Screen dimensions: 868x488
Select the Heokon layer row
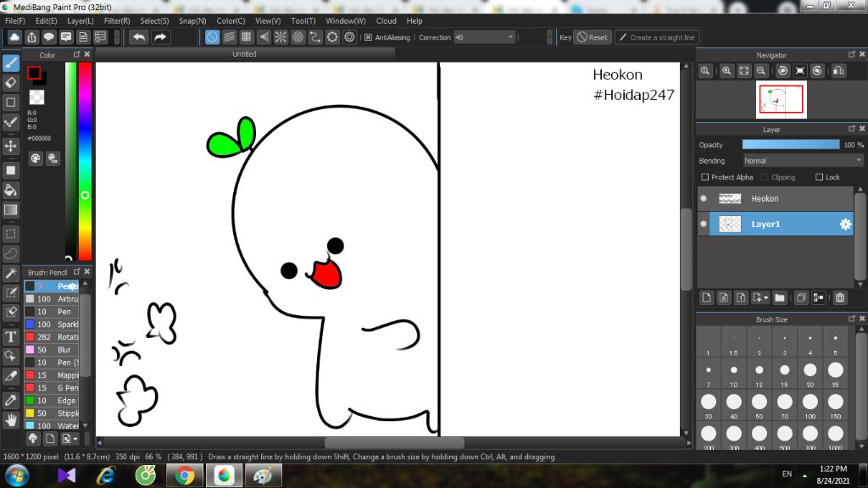[775, 198]
